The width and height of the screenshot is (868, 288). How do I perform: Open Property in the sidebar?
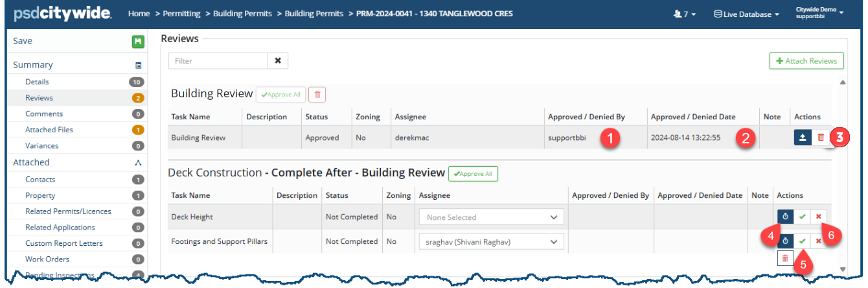tap(40, 195)
